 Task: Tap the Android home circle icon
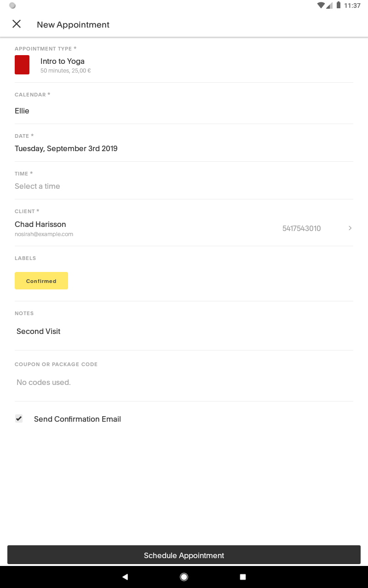click(x=184, y=577)
